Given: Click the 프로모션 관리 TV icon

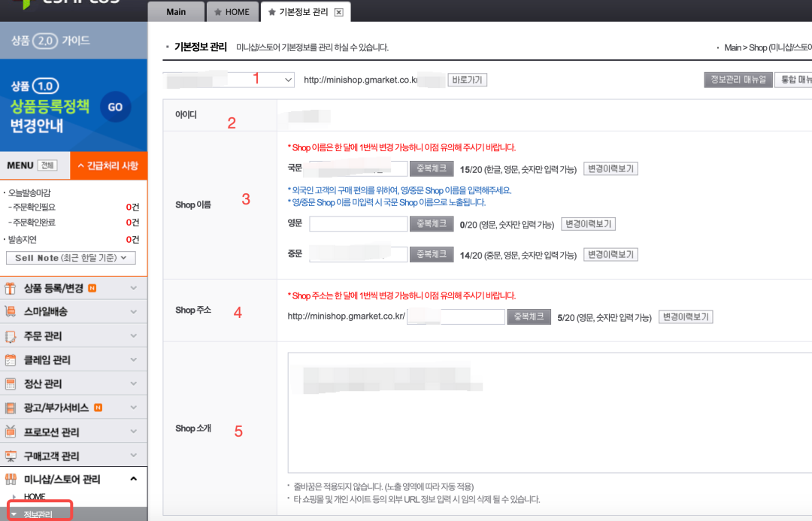Looking at the screenshot, I should pyautogui.click(x=10, y=432).
